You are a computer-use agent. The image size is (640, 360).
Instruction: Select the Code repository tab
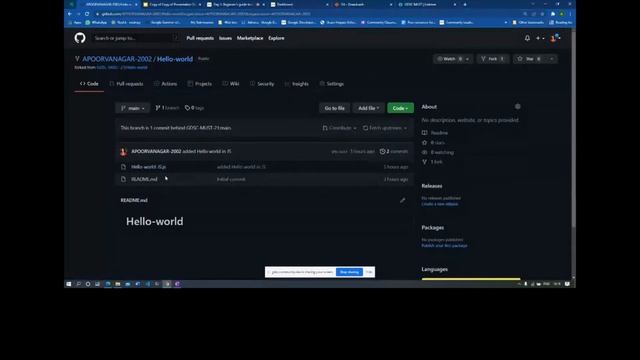coord(89,84)
